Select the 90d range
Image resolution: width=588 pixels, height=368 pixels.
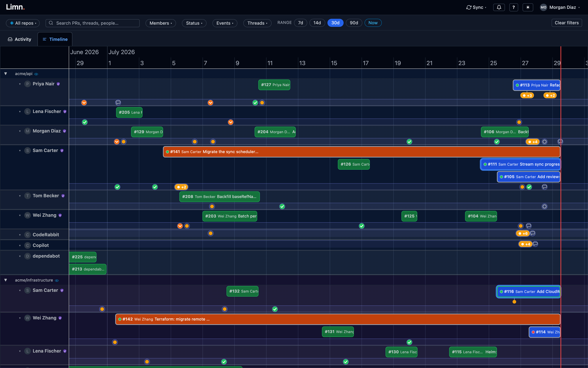354,23
